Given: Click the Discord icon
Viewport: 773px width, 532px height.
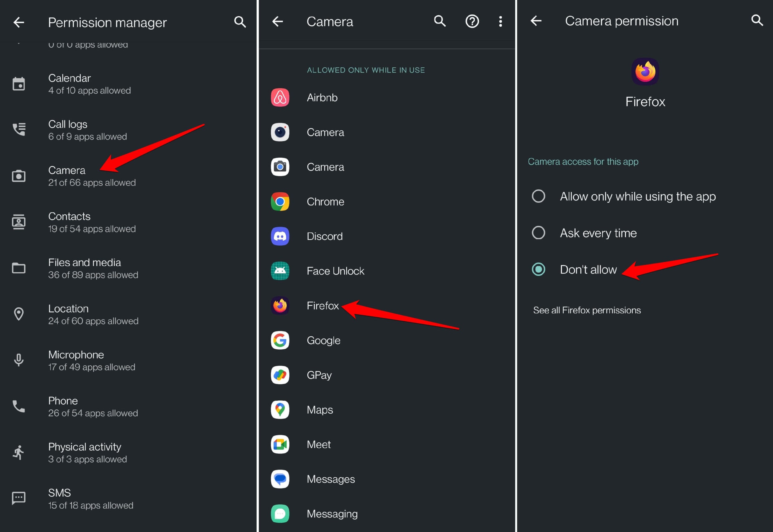Looking at the screenshot, I should (280, 236).
